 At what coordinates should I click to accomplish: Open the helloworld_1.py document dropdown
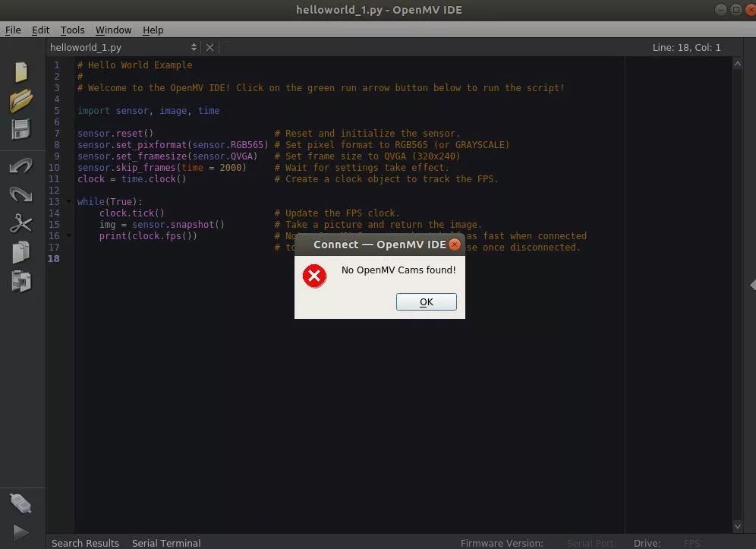(x=124, y=47)
